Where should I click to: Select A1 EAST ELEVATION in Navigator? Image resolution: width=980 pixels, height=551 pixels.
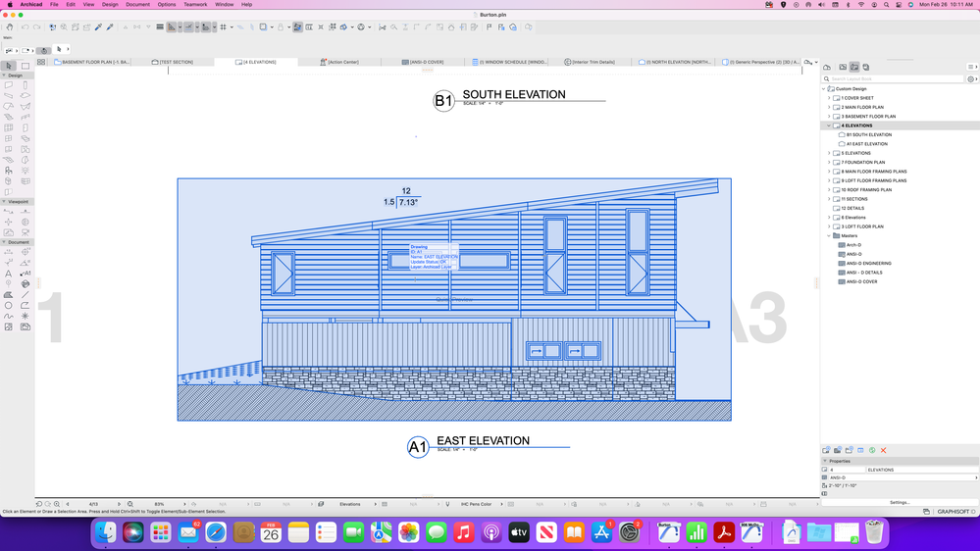pos(867,144)
